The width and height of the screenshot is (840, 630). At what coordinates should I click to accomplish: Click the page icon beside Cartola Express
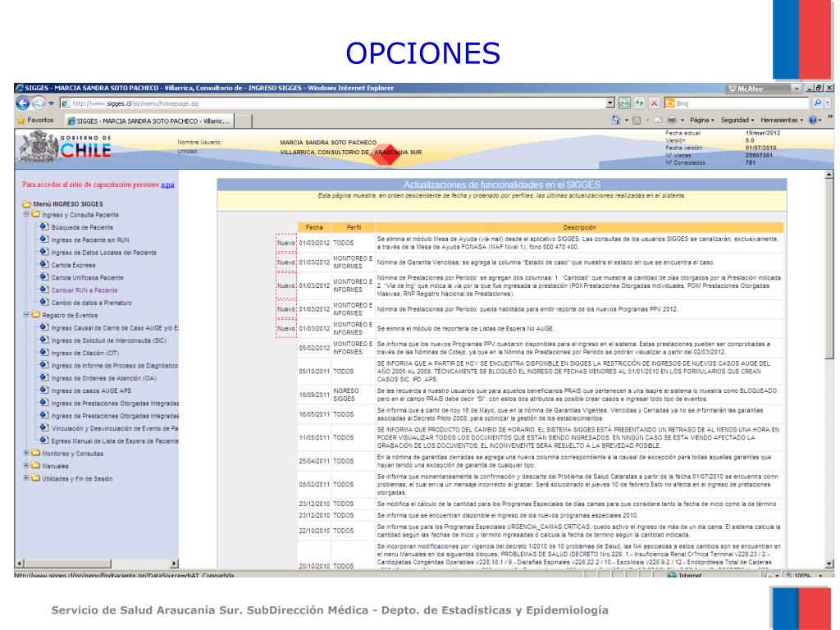point(44,264)
